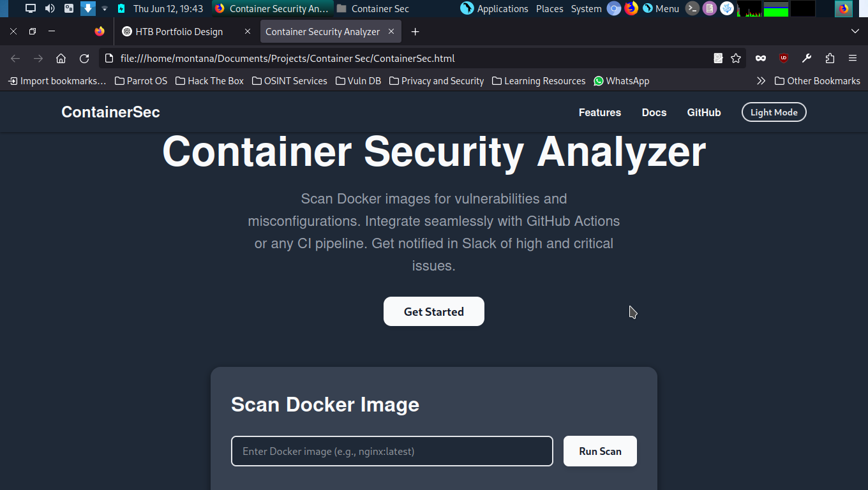
Task: Open the Places menu in panel
Action: [x=550, y=8]
